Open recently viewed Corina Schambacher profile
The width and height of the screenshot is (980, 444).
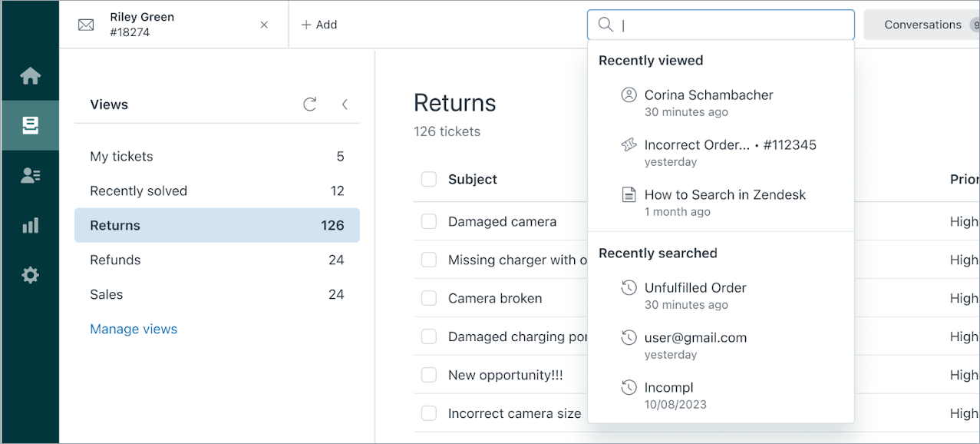point(708,95)
